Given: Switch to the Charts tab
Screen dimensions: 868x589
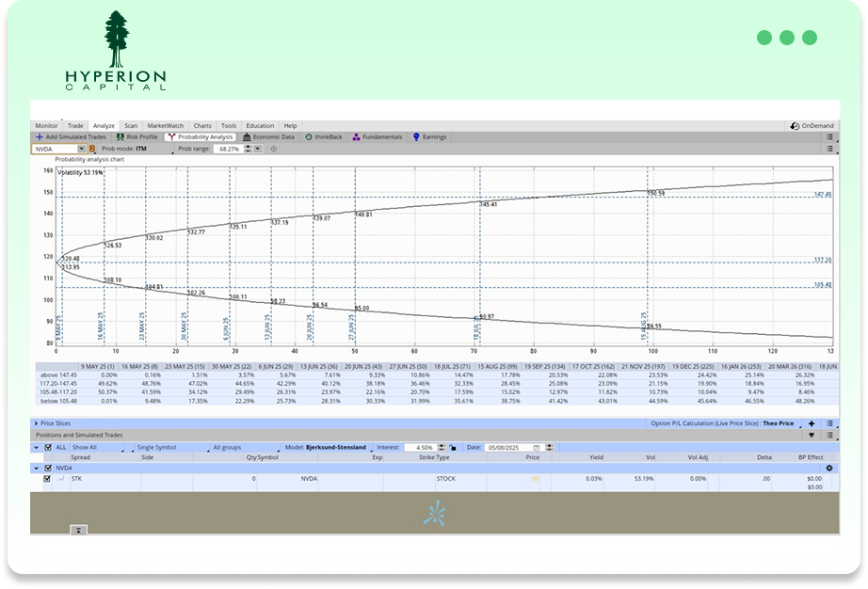Looking at the screenshot, I should pyautogui.click(x=202, y=125).
